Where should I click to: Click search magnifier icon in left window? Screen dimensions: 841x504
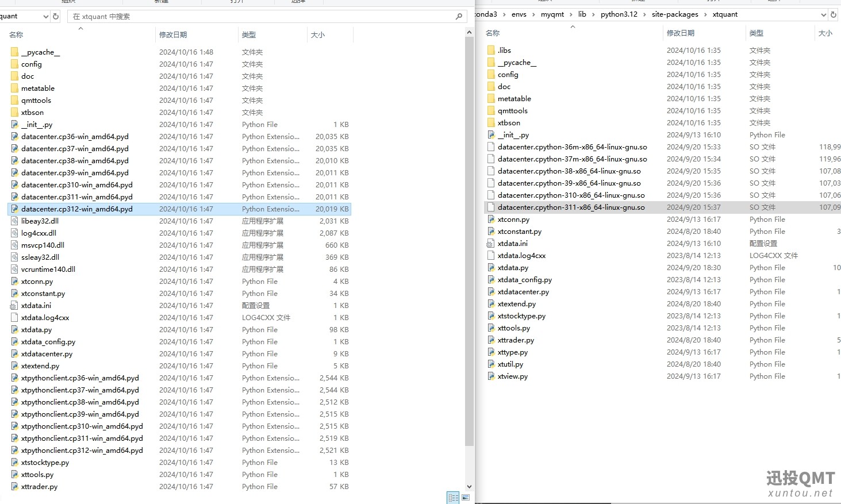pos(459,16)
